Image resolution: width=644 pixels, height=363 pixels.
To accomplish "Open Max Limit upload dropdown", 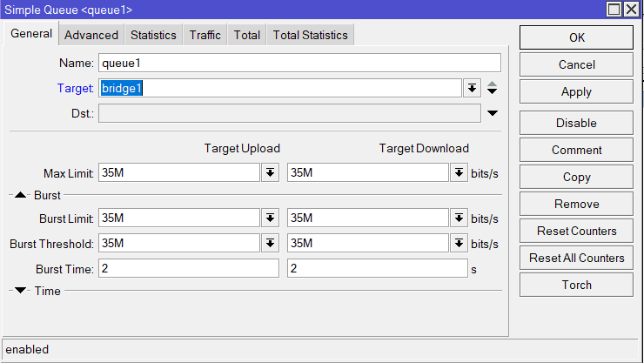I will coord(270,173).
